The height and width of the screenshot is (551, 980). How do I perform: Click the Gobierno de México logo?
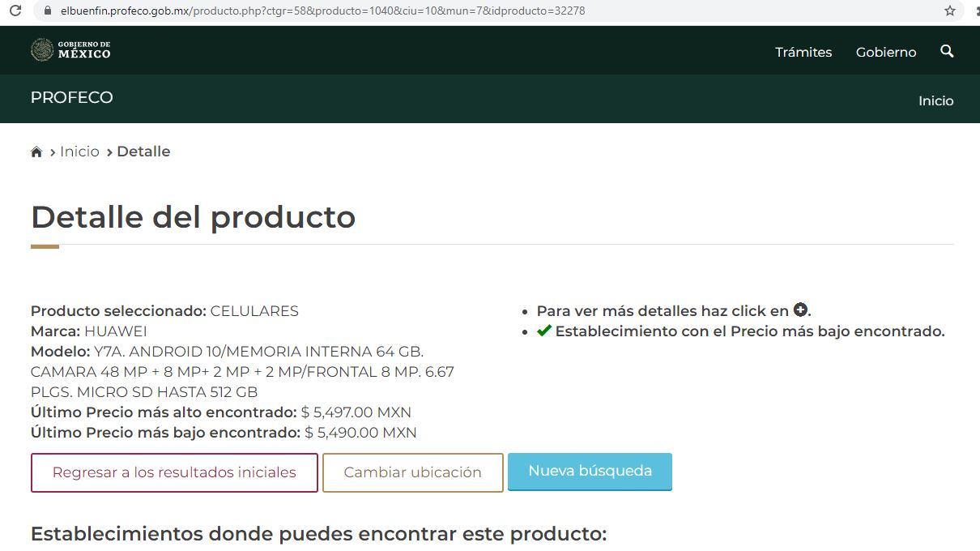(x=70, y=50)
